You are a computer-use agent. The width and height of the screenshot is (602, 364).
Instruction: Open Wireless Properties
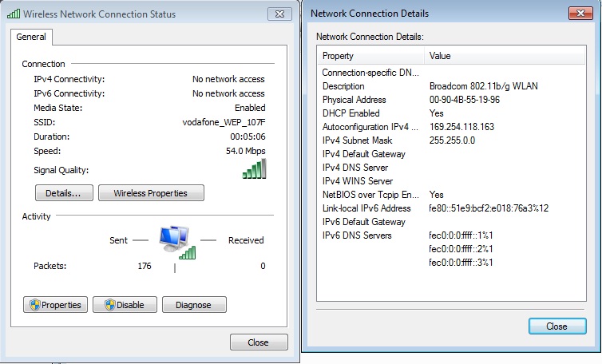pyautogui.click(x=150, y=193)
